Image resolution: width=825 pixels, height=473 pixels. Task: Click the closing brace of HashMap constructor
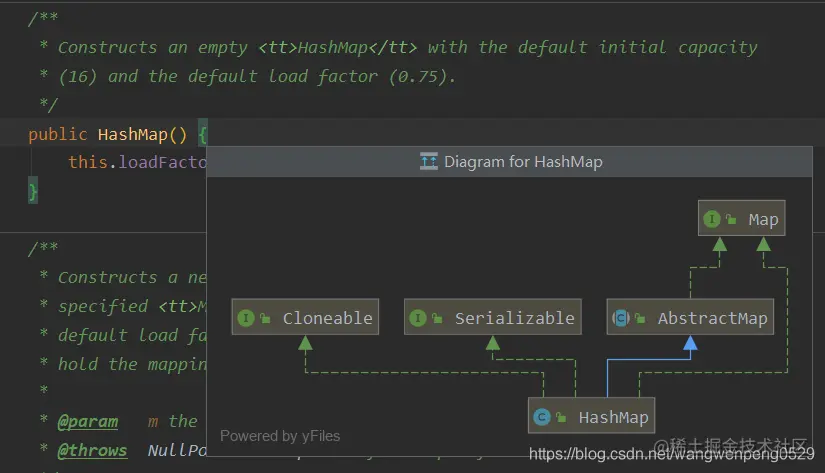[33, 191]
